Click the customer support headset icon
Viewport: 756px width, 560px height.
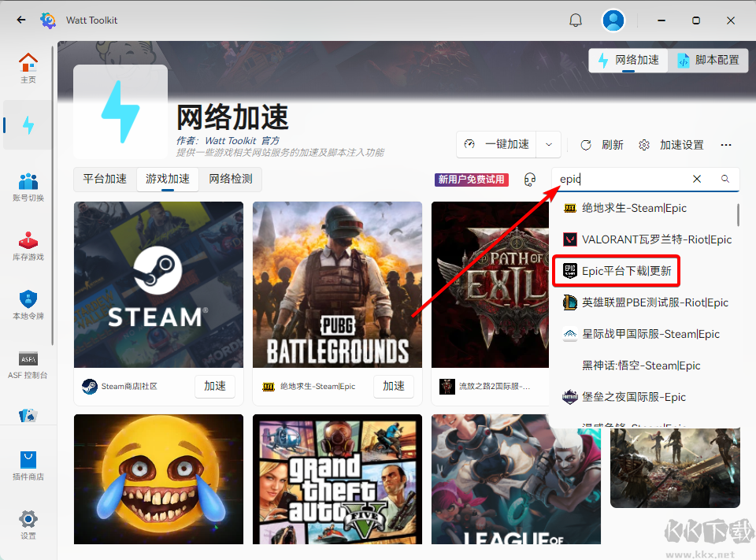point(530,180)
